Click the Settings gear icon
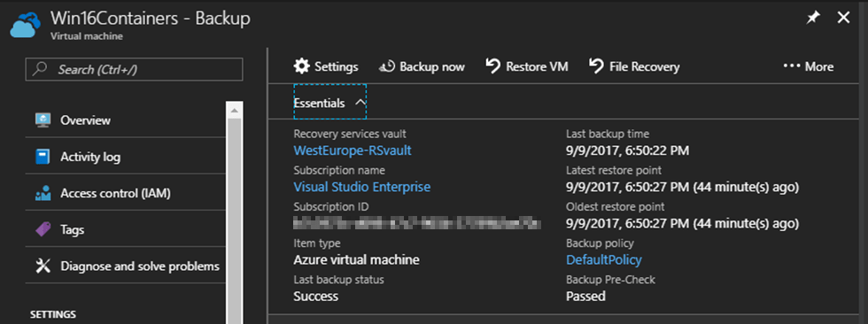This screenshot has height=324, width=868. [x=302, y=66]
